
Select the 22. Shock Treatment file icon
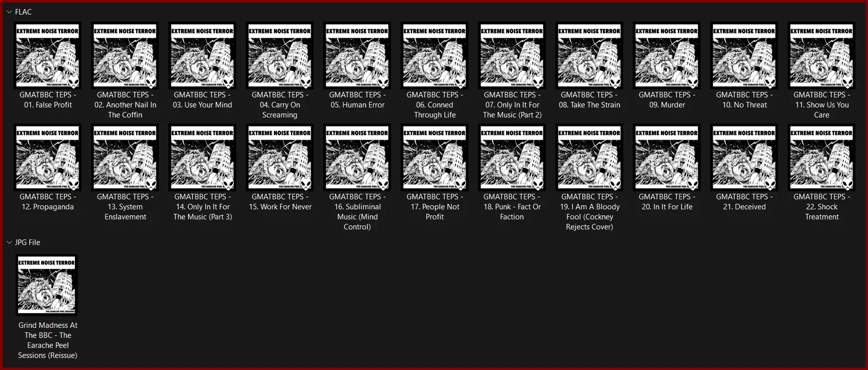pos(822,157)
